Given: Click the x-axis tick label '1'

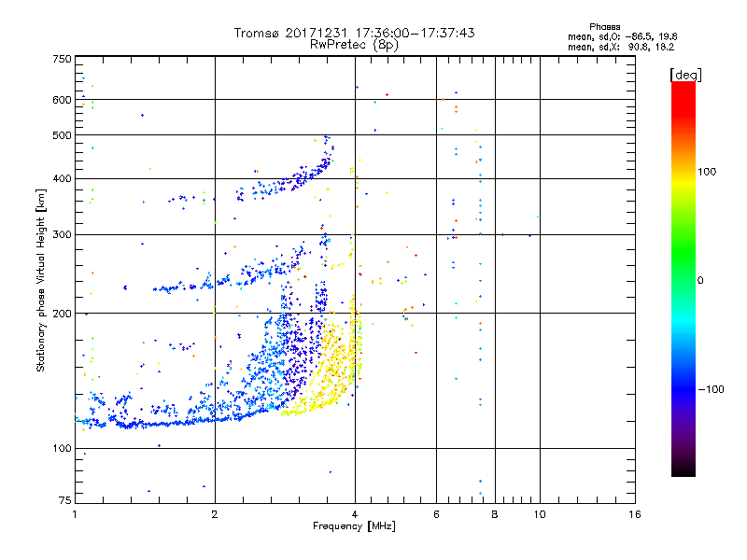Looking at the screenshot, I should coord(75,514).
